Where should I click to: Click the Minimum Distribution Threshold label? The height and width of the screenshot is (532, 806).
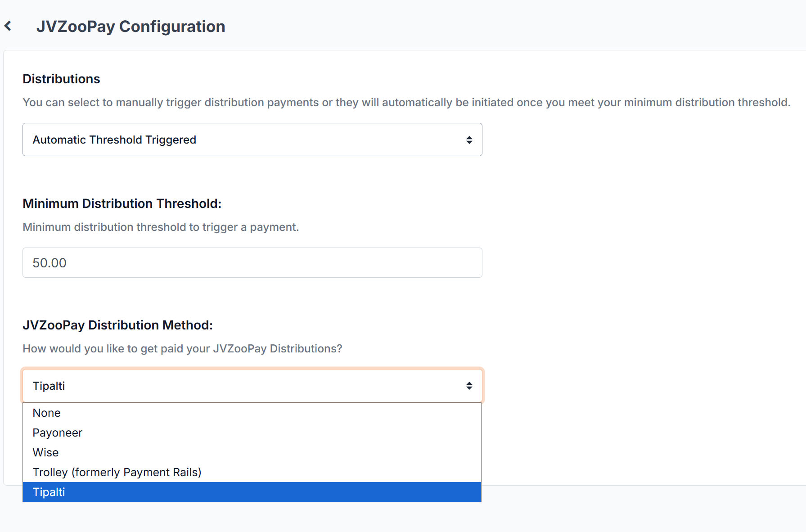click(122, 203)
